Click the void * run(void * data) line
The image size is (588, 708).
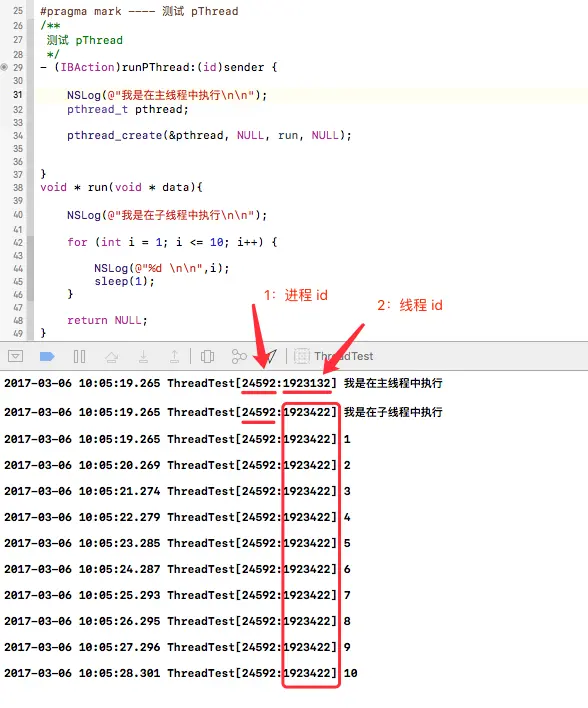[121, 187]
